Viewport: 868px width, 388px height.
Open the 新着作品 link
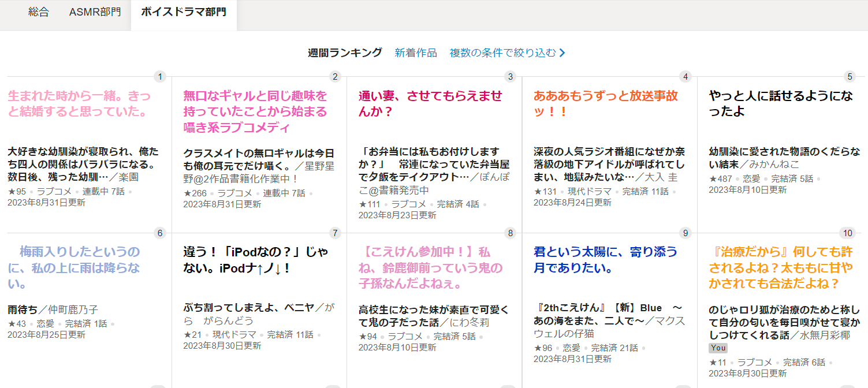click(x=416, y=53)
